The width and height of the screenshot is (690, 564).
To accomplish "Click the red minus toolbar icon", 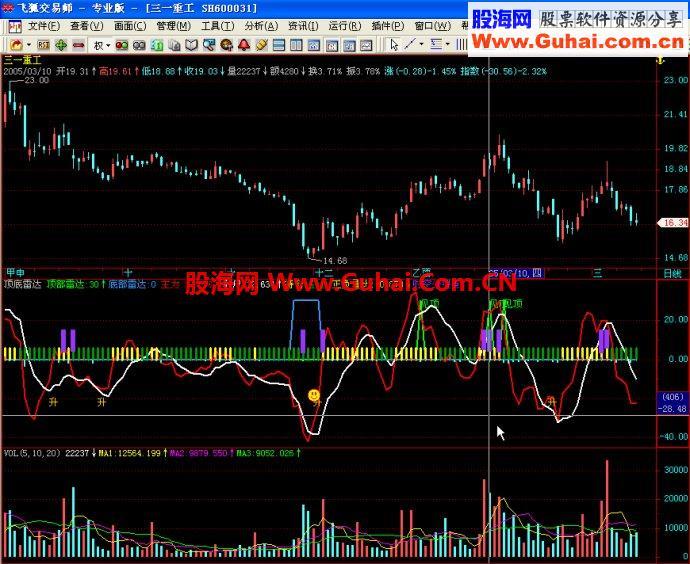I will click(x=78, y=45).
